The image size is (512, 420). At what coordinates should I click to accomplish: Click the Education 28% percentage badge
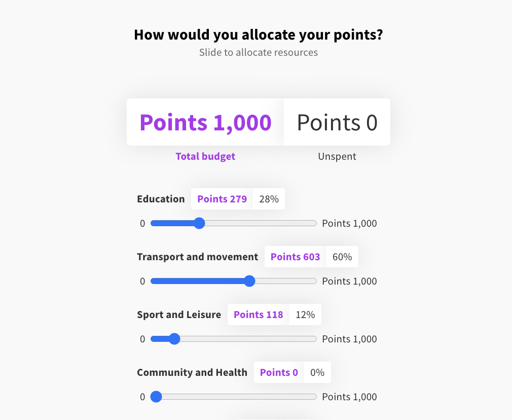(269, 199)
